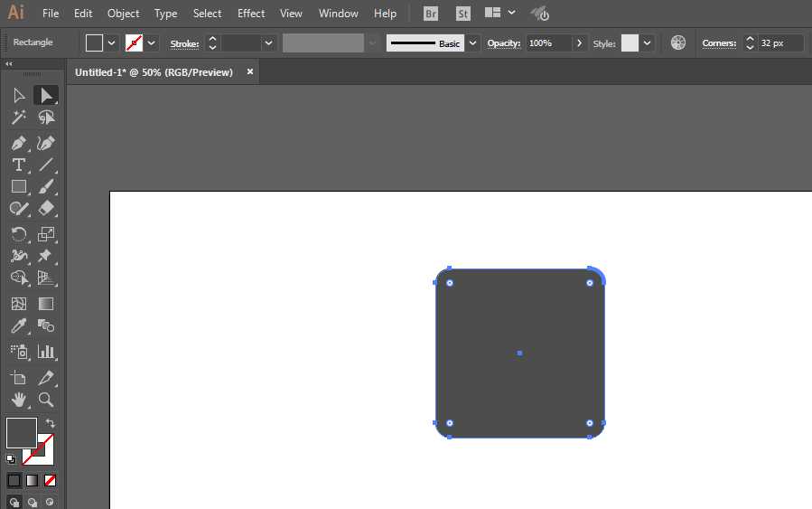
Task: Click the Opacity label link
Action: [503, 43]
